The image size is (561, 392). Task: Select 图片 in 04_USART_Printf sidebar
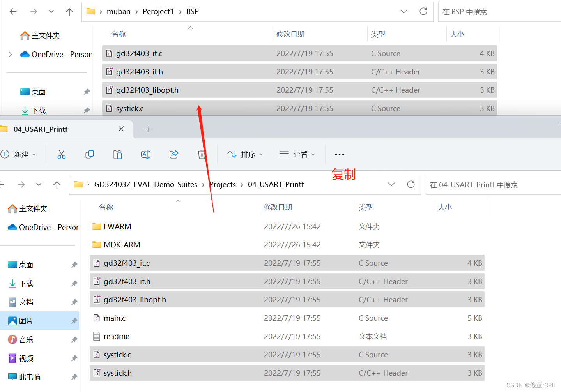[x=39, y=321]
